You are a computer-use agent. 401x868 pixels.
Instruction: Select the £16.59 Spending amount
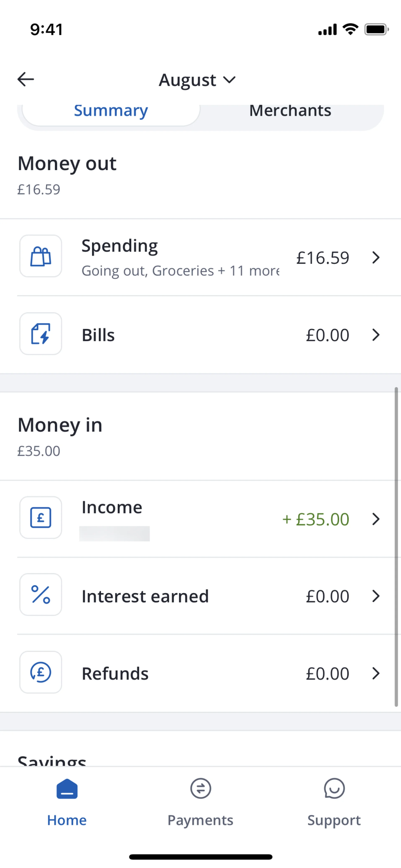[x=322, y=258]
